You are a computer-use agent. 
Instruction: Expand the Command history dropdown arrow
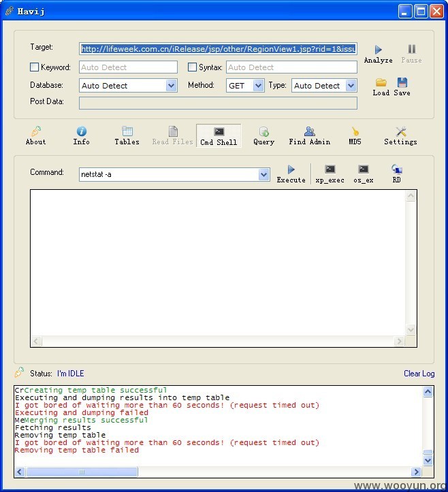coord(263,174)
